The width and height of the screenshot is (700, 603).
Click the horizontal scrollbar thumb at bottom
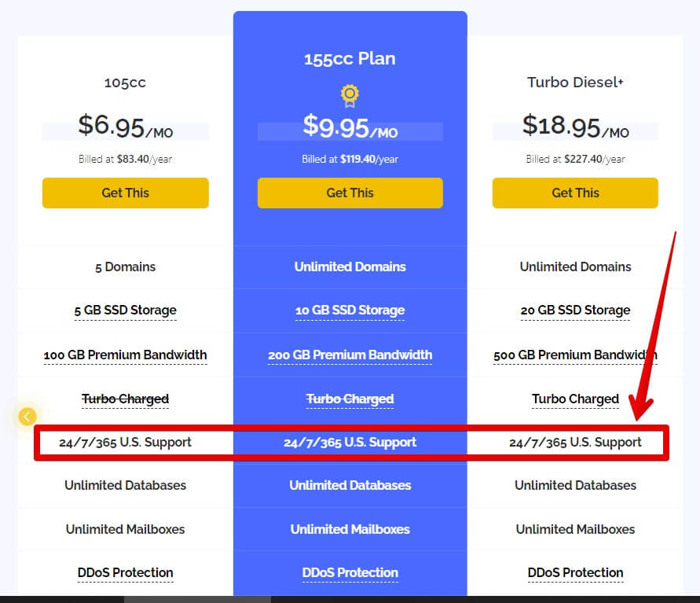(197, 599)
